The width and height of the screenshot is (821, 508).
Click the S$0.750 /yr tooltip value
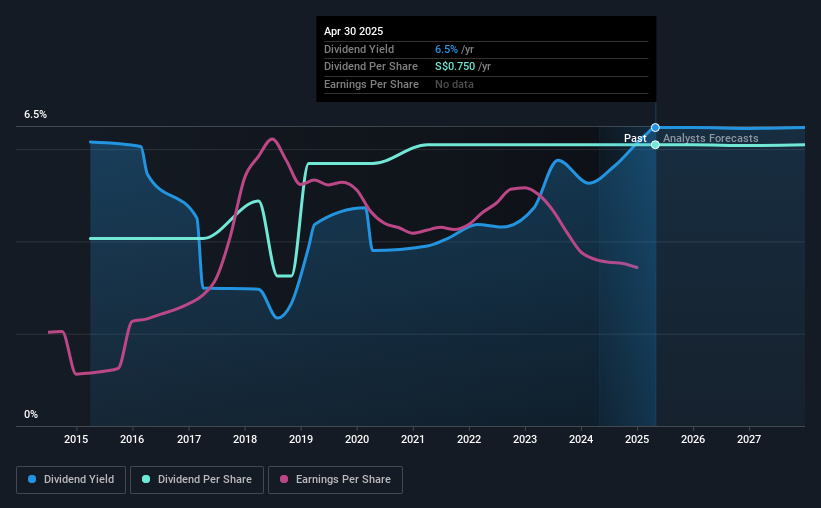click(x=463, y=67)
